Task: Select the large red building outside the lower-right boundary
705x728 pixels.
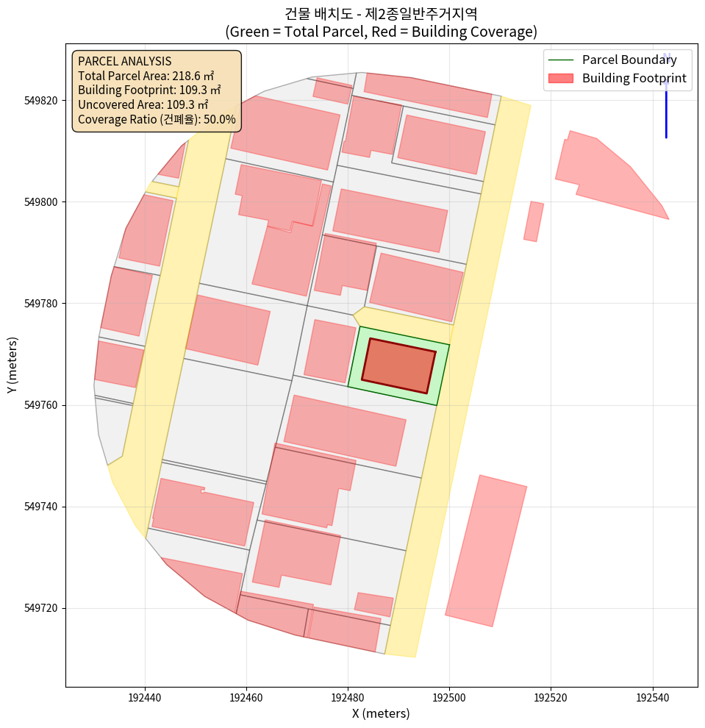Action: (486, 551)
